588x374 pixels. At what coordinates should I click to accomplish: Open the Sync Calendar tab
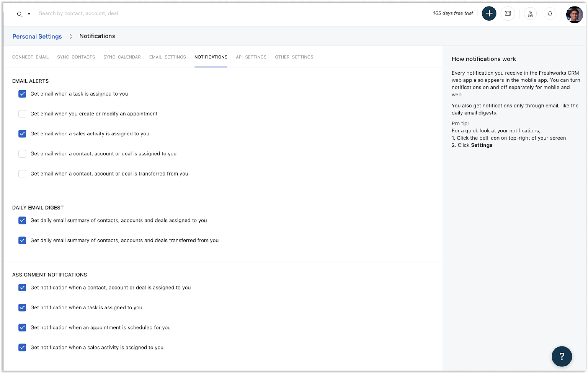point(122,57)
